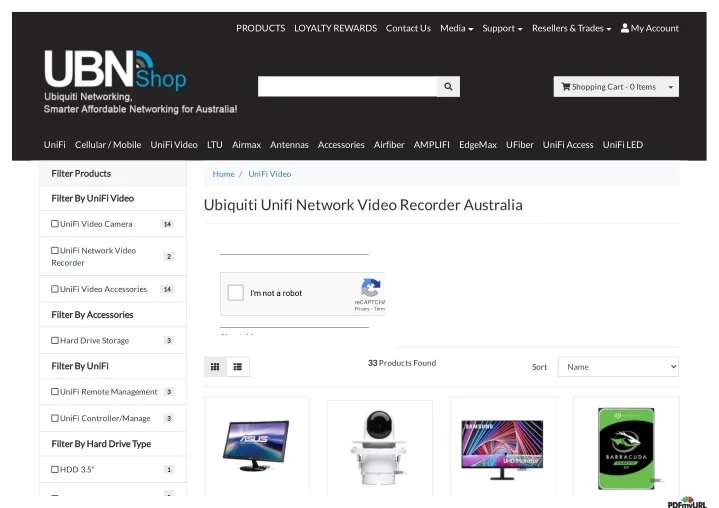This screenshot has height=508, width=719.
Task: Open the ASUS monitor product thumbnail
Action: tap(256, 446)
